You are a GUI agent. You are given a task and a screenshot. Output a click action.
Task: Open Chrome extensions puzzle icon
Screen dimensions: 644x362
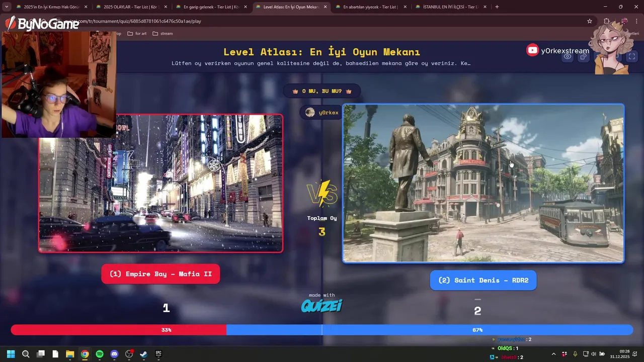pyautogui.click(x=607, y=21)
